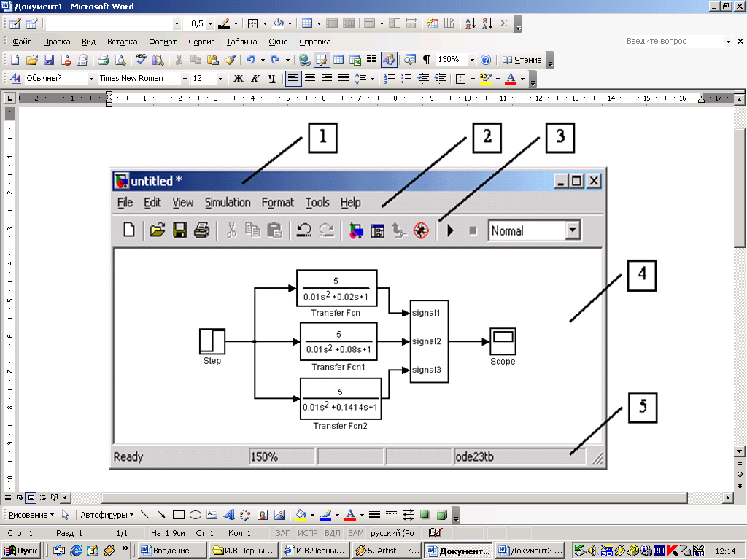Expand the zoom percentage dropdown 130%
747x560 pixels.
point(472,60)
